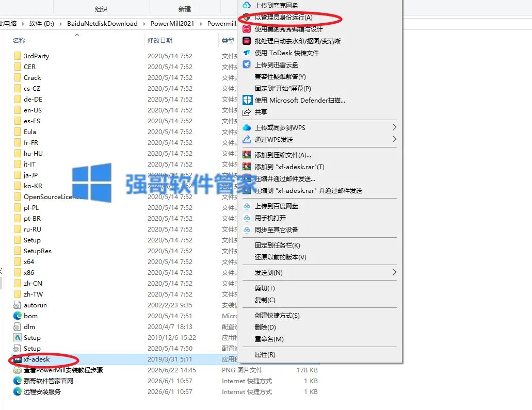Click the Microsoft Defender shield icon
This screenshot has height=410, width=532.
[x=247, y=100]
